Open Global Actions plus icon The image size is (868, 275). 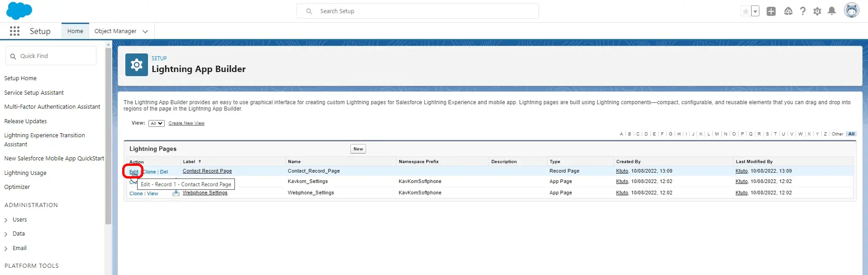pos(771,11)
